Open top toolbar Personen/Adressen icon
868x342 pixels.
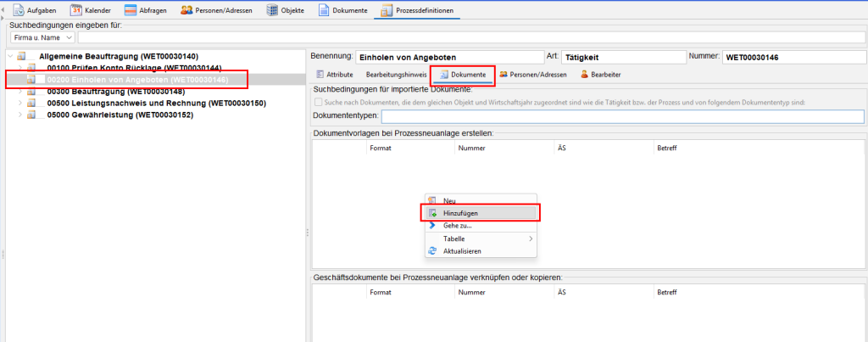coord(186,10)
